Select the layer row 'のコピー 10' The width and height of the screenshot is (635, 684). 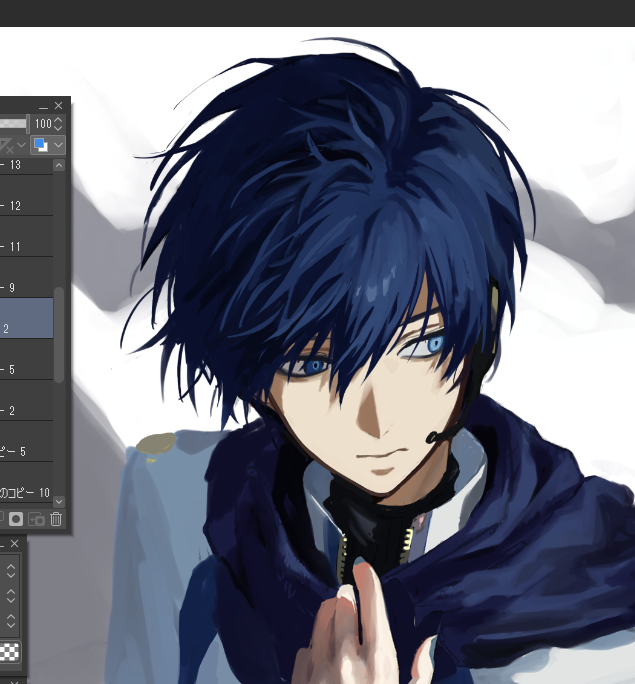point(26,482)
